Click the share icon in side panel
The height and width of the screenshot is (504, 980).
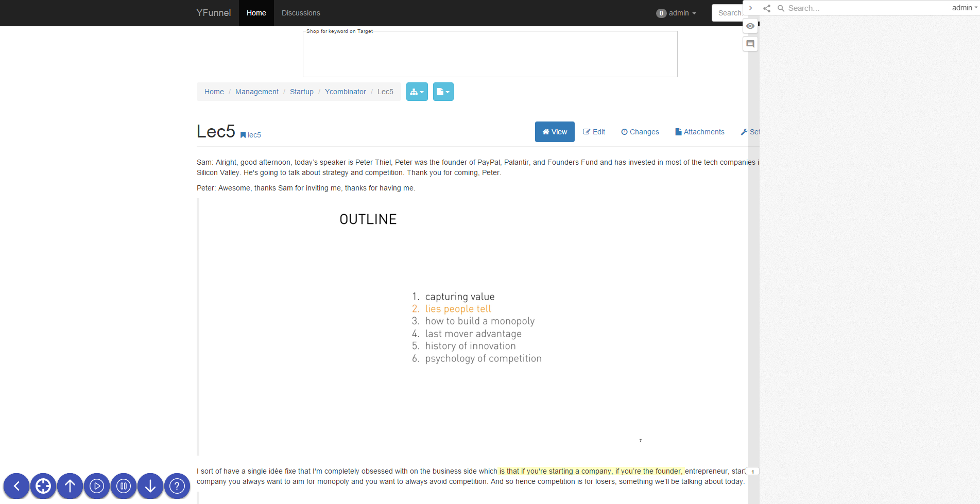[767, 8]
